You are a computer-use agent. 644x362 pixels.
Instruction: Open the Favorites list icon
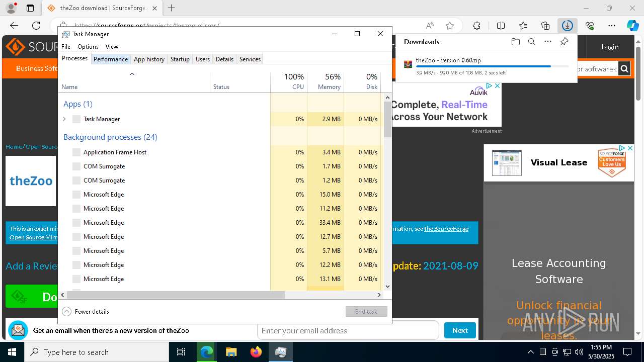pyautogui.click(x=523, y=26)
